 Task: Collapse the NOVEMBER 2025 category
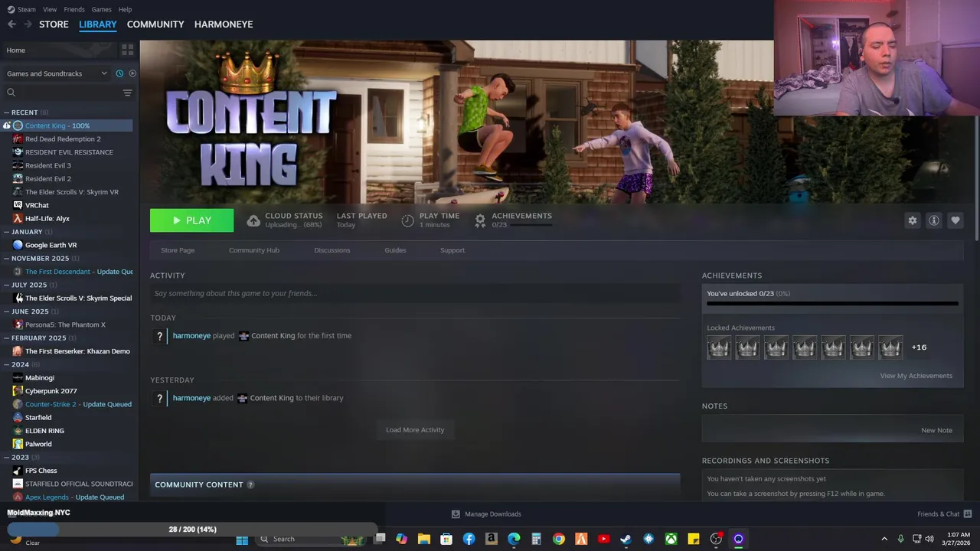[x=7, y=259]
